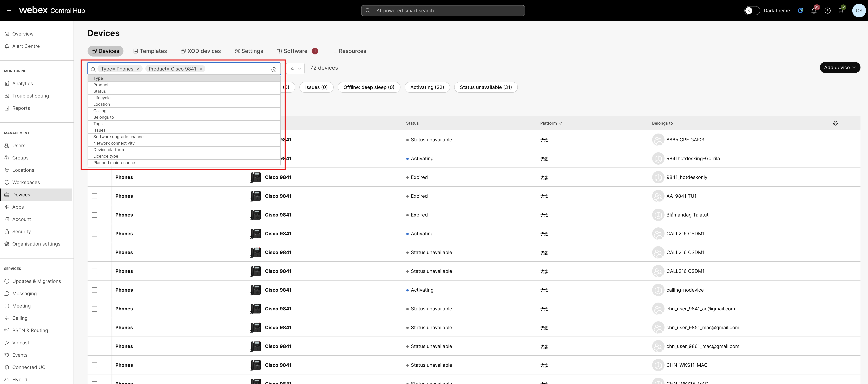868x384 pixels.
Task: Expand the Add device dropdown
Action: coord(840,68)
